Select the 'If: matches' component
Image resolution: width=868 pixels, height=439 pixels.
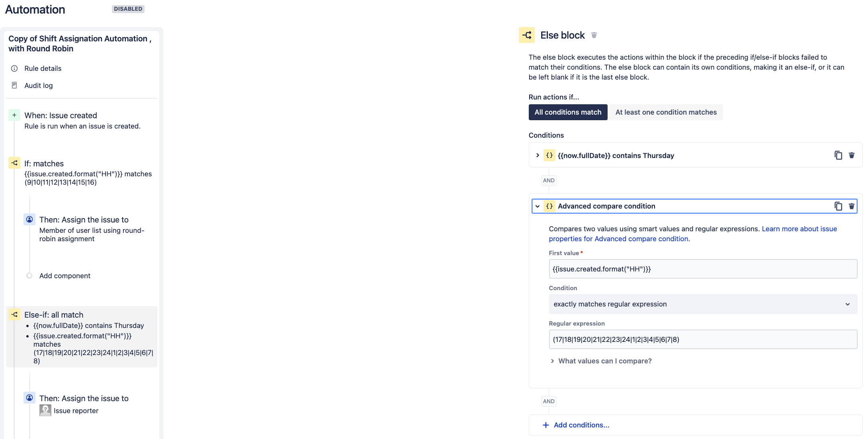click(x=82, y=172)
